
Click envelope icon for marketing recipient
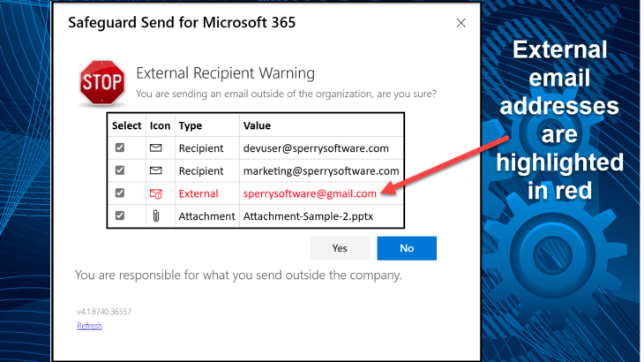pos(155,170)
